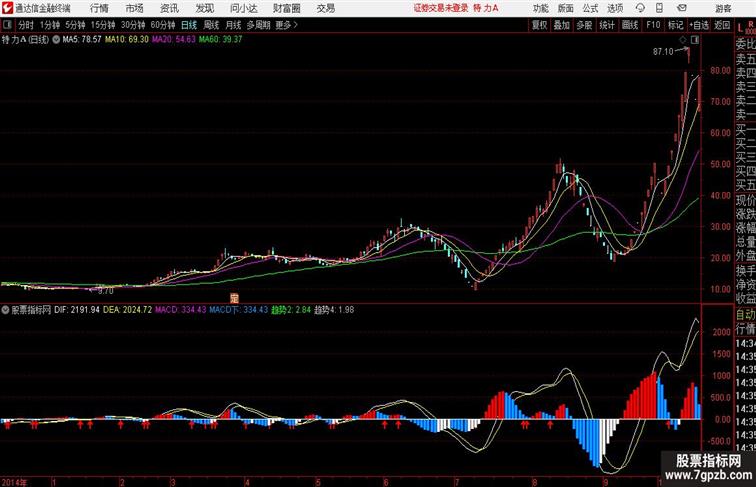This screenshot has height=487, width=756.
Task: Click the 自动 label in right panel
Action: (x=745, y=315)
